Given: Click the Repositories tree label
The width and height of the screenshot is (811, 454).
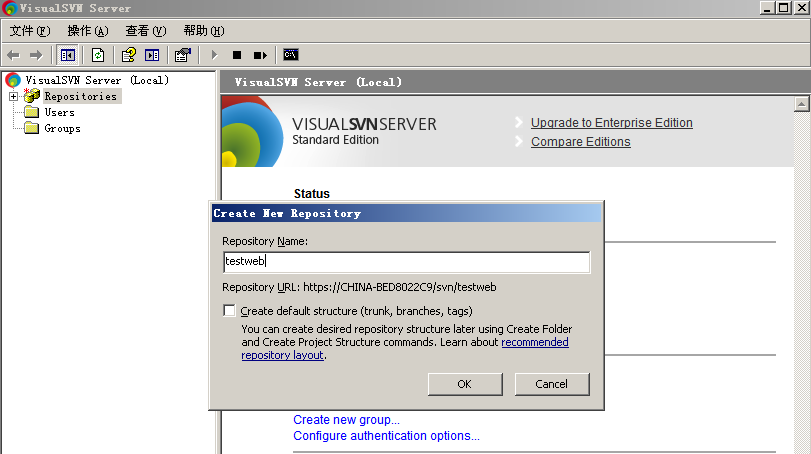Looking at the screenshot, I should pos(81,96).
